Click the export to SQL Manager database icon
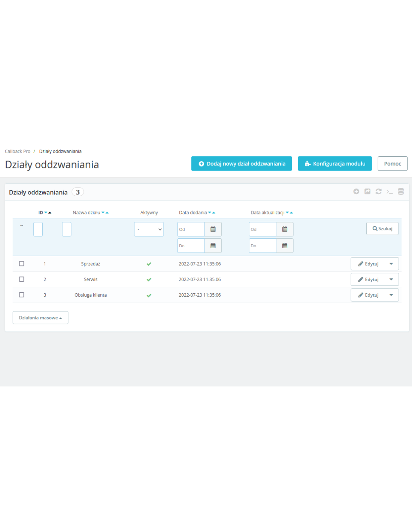This screenshot has width=412, height=532. (401, 192)
